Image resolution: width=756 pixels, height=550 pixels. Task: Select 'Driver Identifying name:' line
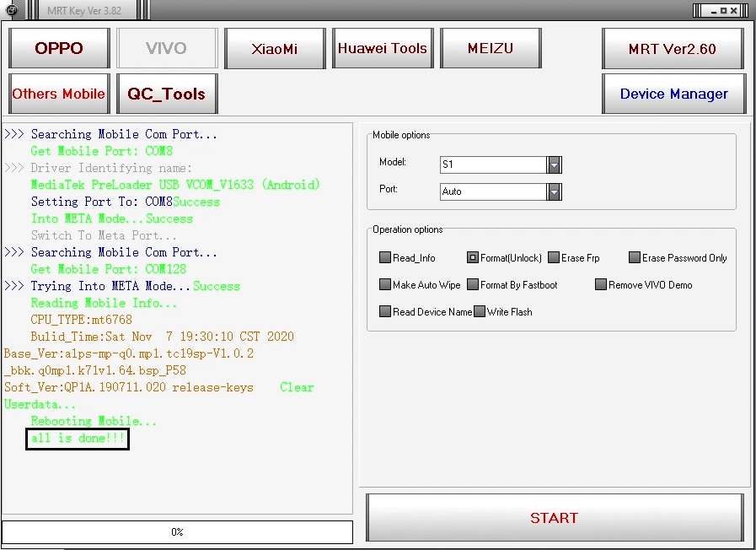[x=111, y=168]
